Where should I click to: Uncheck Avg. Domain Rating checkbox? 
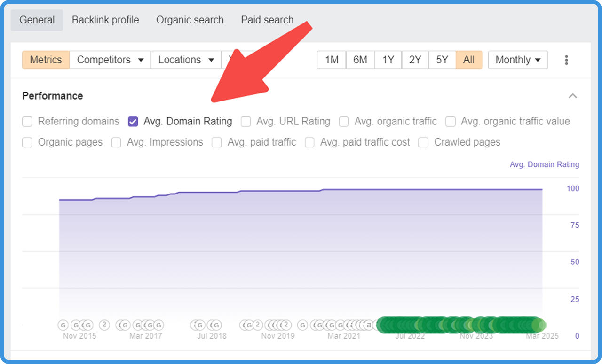133,122
